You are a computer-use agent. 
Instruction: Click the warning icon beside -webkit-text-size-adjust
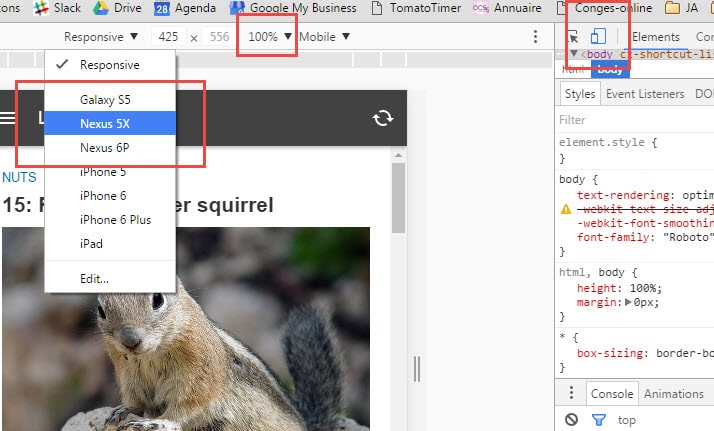point(566,209)
